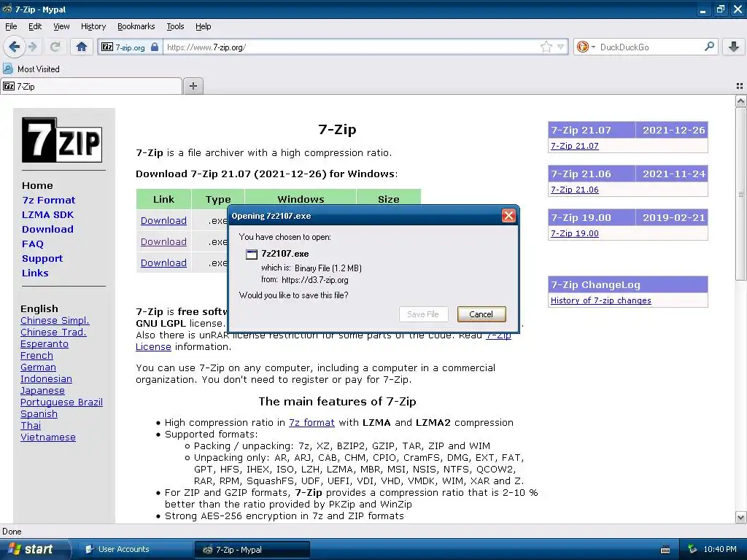This screenshot has height=560, width=747.
Task: Click the third Download link
Action: (x=163, y=262)
